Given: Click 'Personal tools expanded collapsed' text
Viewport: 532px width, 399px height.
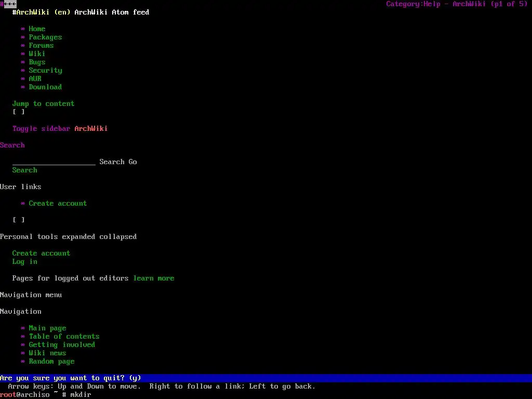Looking at the screenshot, I should (68, 237).
